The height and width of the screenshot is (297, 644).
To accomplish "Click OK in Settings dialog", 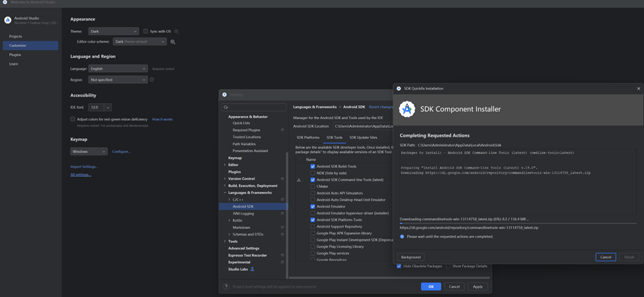I will tap(431, 286).
